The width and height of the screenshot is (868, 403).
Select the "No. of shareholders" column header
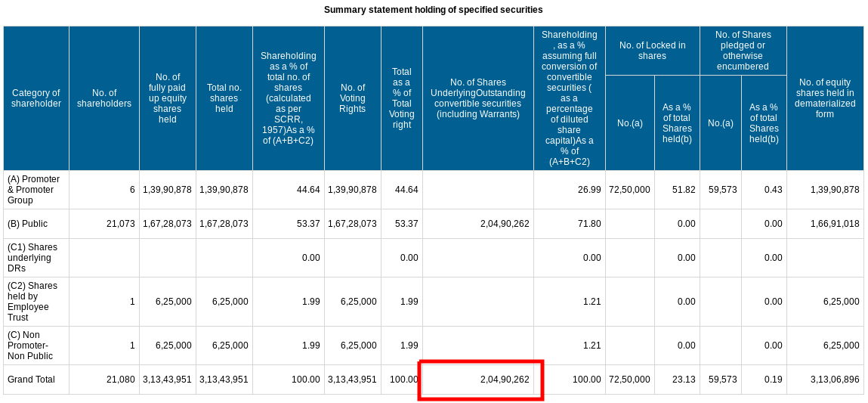coord(104,98)
